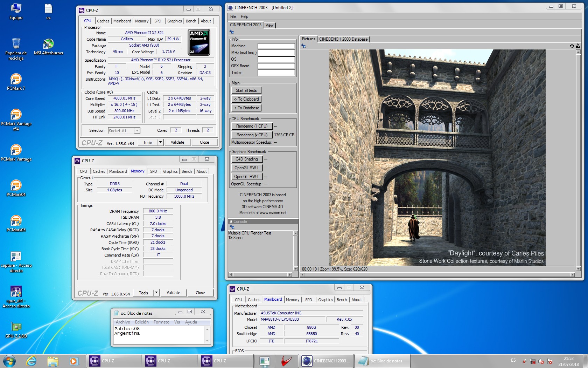Launch PCMark Vantage x64 shortcut
Image resolution: width=588 pixels, height=368 pixels.
click(x=16, y=120)
